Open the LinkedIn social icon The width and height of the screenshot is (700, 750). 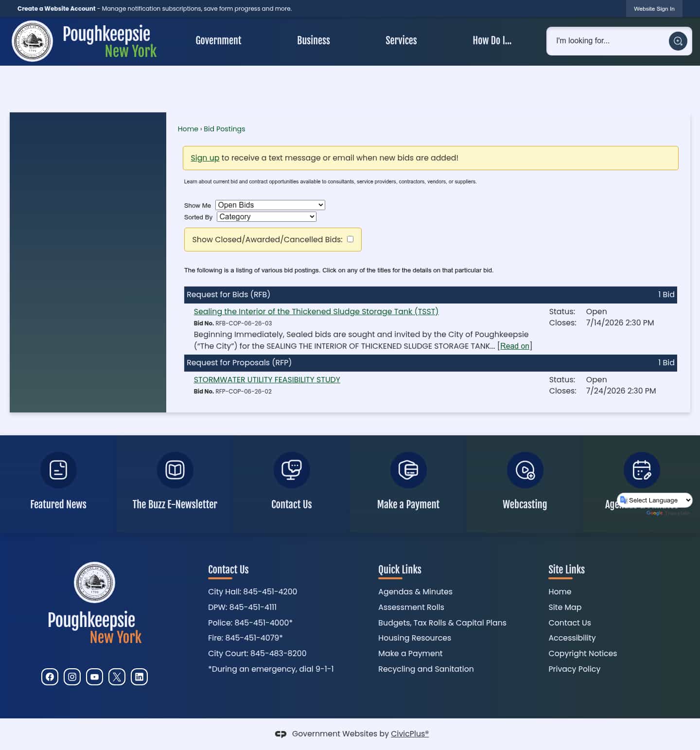(139, 677)
